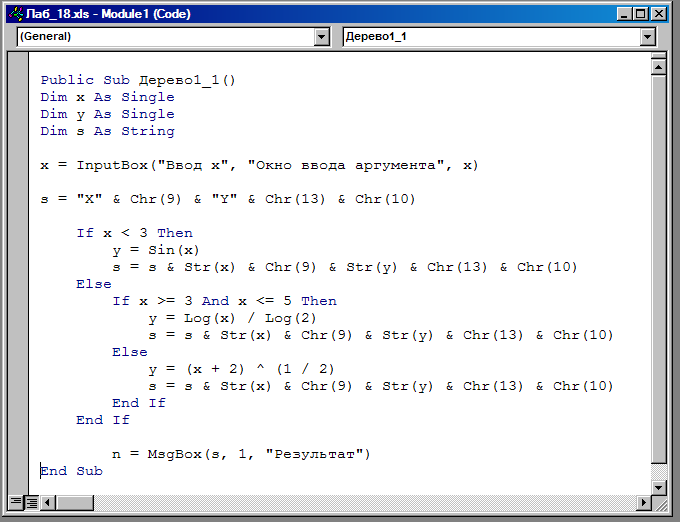Image resolution: width=680 pixels, height=522 pixels.
Task: Click line "If x >= 3 And x <= 5 Then"
Action: pos(225,301)
